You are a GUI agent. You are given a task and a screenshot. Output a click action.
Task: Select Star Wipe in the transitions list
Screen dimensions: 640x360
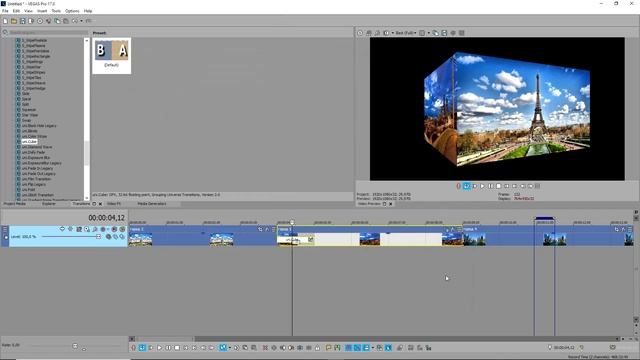coord(30,115)
